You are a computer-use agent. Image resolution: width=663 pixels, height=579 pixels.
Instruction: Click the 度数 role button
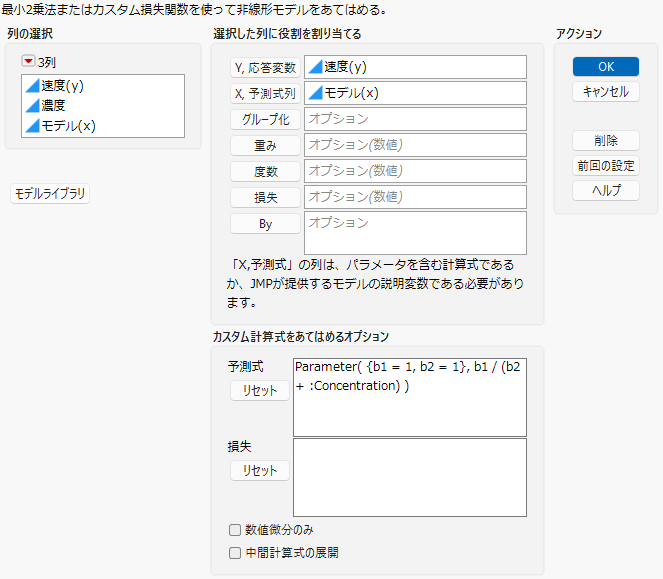click(265, 172)
